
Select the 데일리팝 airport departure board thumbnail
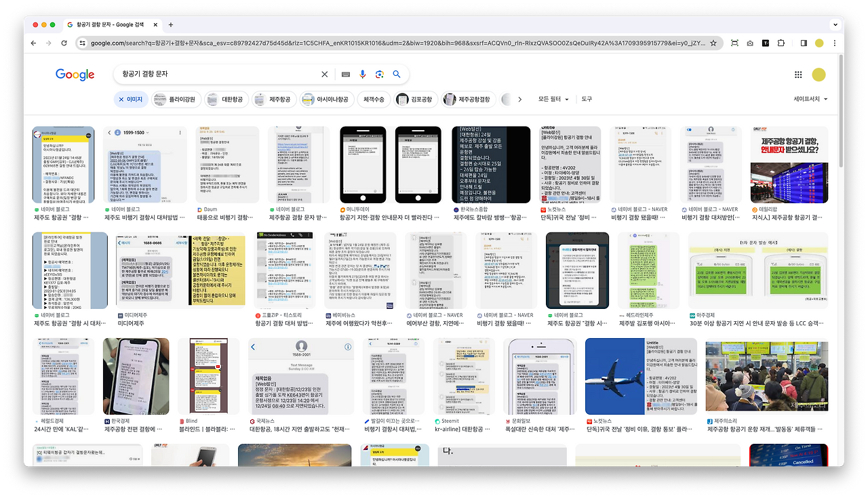789,165
